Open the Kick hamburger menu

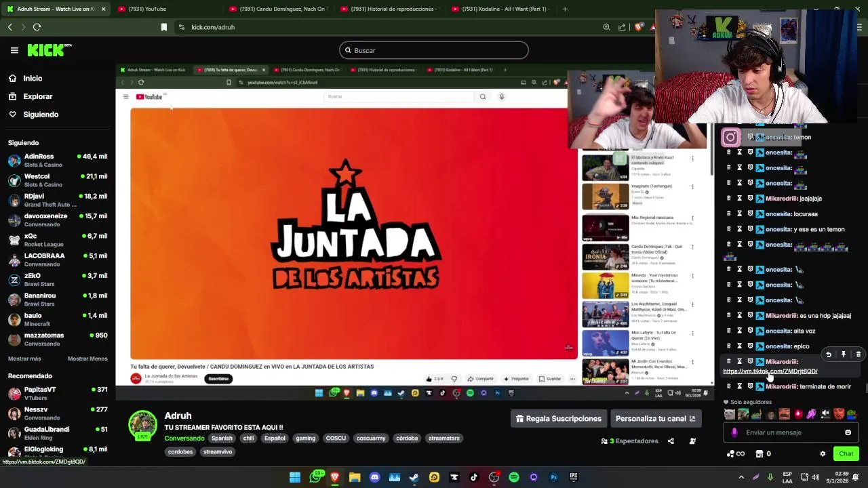point(14,50)
